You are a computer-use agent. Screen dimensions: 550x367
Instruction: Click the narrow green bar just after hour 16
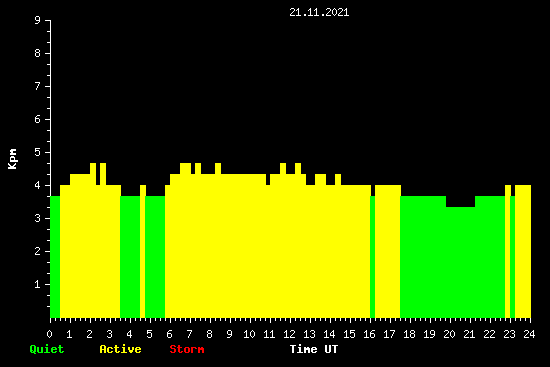[x=373, y=257]
